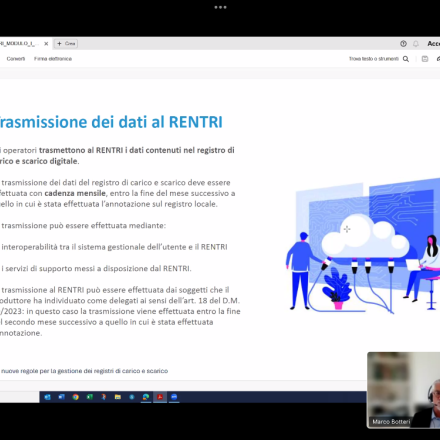Open Adobe Acrobat from the taskbar
Viewport: 440px width, 440px height.
160,397
